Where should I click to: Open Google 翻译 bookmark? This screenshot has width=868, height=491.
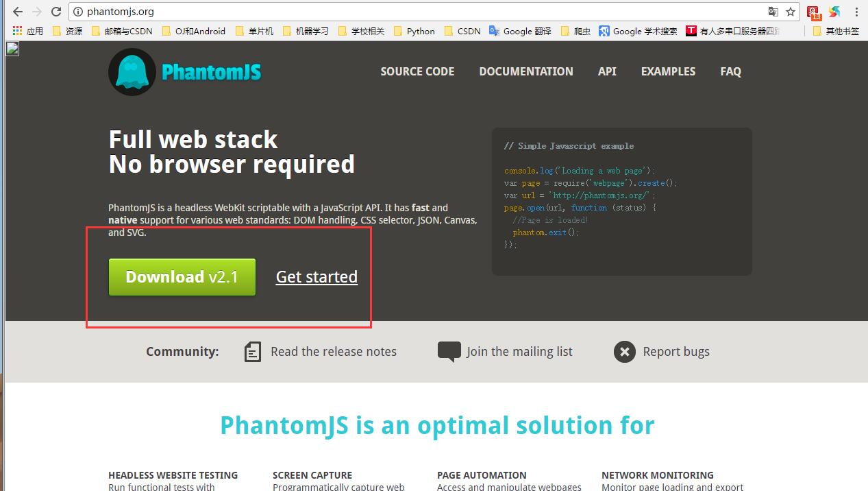click(520, 31)
